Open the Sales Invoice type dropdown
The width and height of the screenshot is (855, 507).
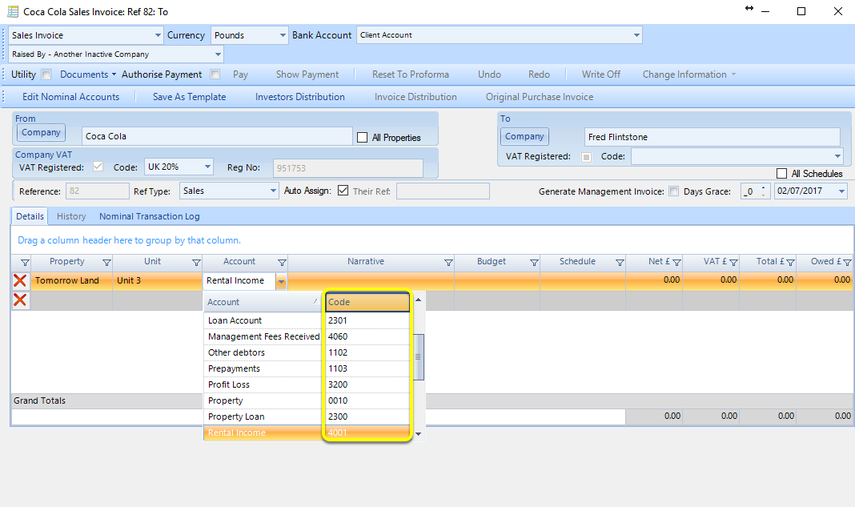coord(158,35)
